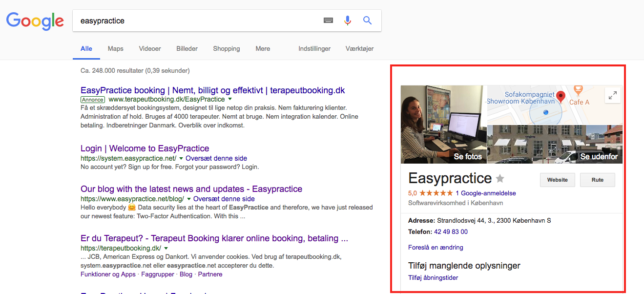Open Indstillinger settings menu
Screen dimensions: 644x294
coord(314,48)
